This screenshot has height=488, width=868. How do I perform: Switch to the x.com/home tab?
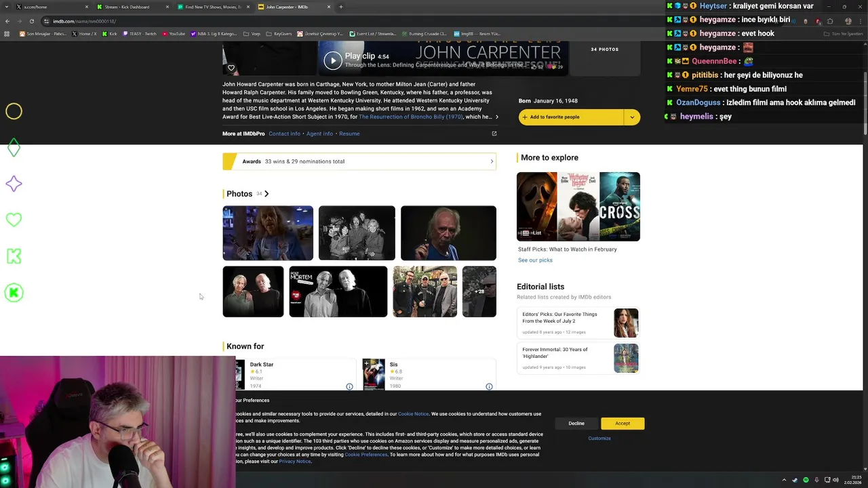click(52, 7)
